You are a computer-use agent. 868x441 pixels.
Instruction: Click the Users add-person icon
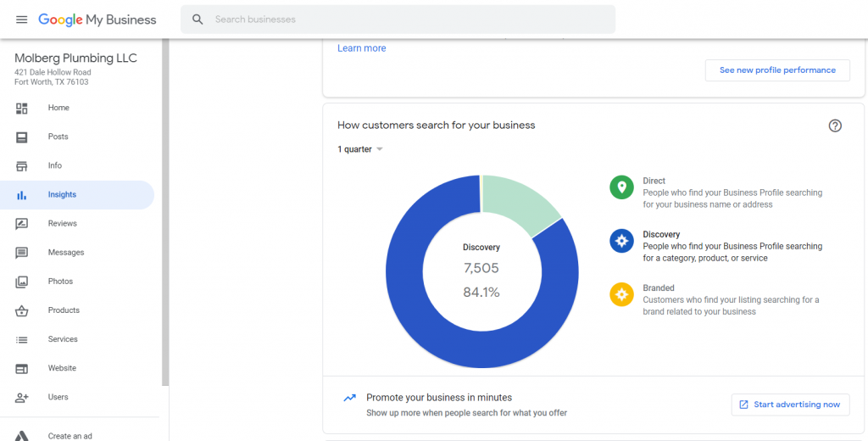coord(21,397)
